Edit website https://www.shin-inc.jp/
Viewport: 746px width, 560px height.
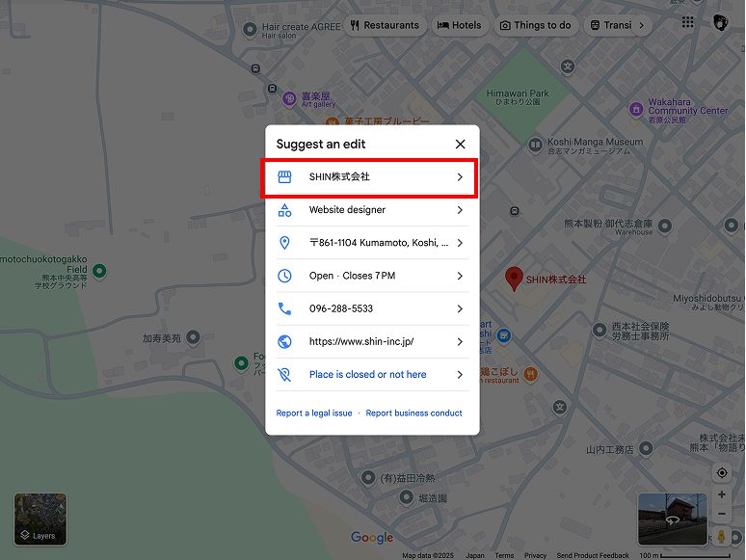click(x=372, y=341)
